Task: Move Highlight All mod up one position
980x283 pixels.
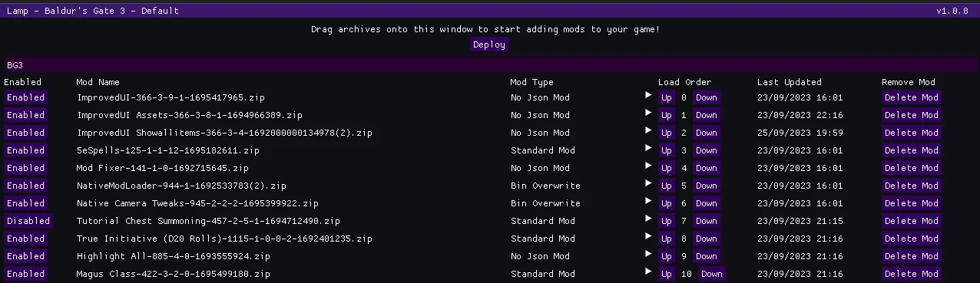Action: coord(667,256)
